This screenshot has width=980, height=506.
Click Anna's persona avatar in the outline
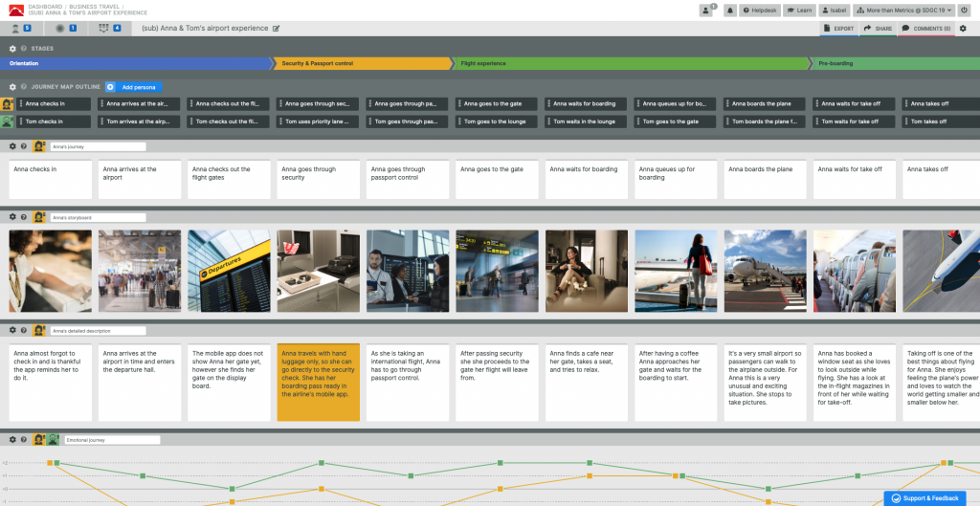(8, 103)
